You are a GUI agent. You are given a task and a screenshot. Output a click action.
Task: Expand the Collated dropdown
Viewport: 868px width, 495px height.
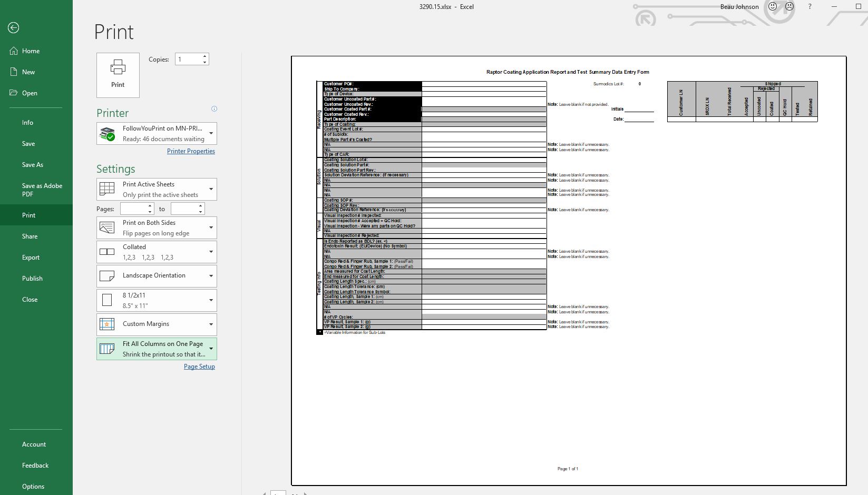157,252
